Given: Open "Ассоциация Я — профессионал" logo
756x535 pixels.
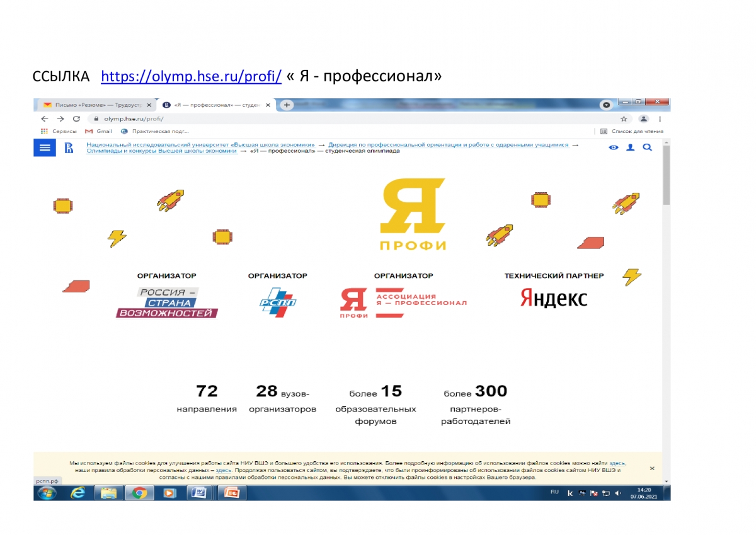Looking at the screenshot, I should (403, 302).
